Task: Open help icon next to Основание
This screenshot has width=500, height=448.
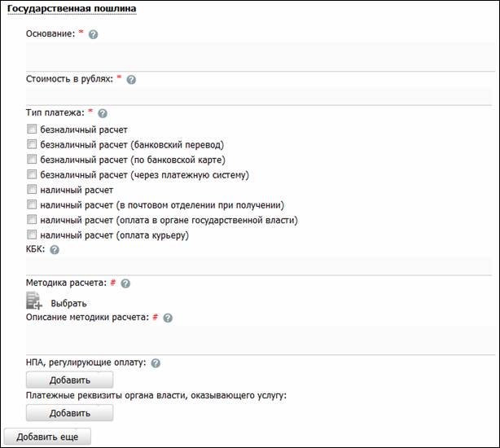Action: pos(93,34)
